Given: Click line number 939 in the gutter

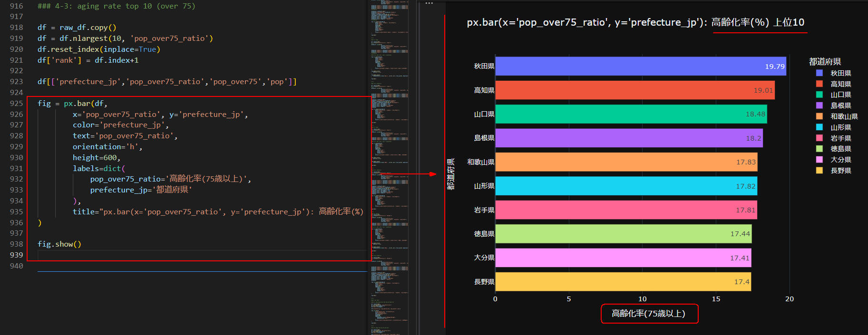Looking at the screenshot, I should click(x=17, y=255).
